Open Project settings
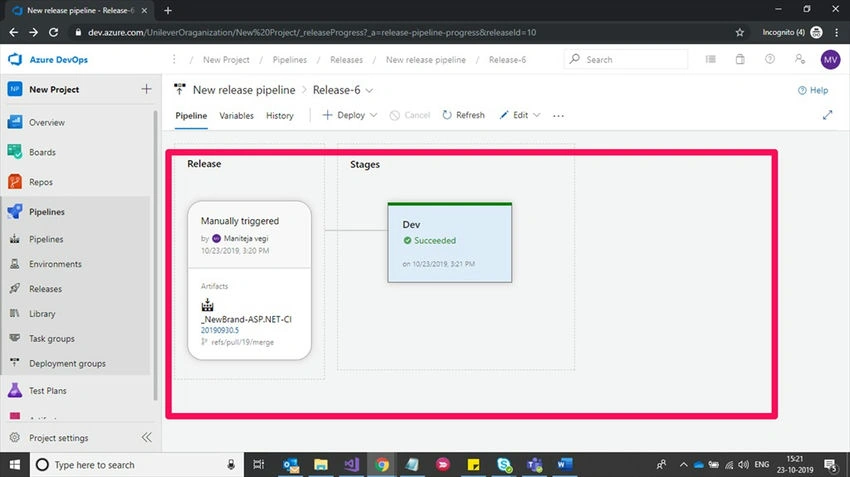 click(x=59, y=438)
